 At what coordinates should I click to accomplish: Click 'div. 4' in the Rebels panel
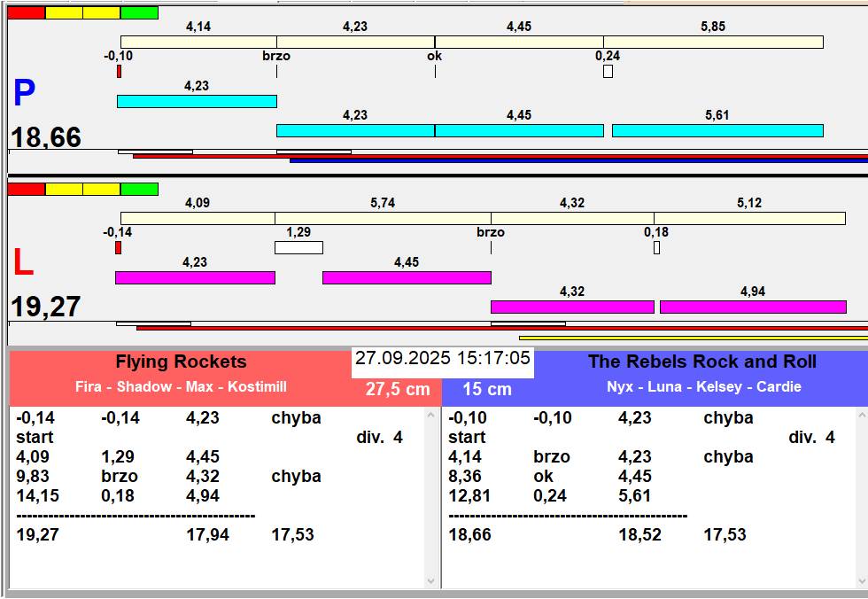pos(811,438)
